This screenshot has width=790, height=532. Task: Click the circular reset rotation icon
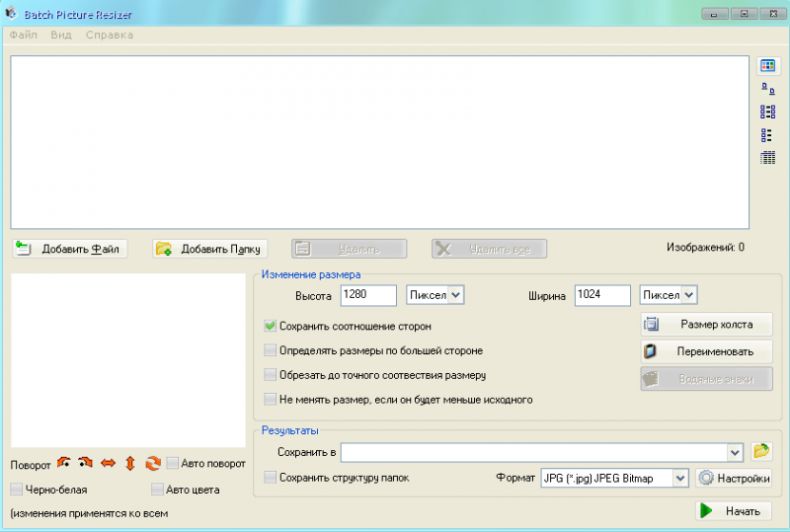[152, 463]
